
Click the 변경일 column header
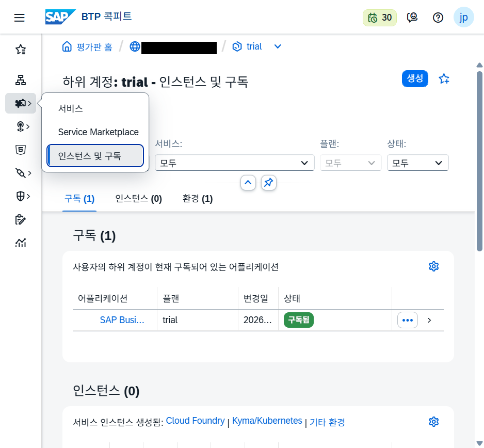(258, 298)
